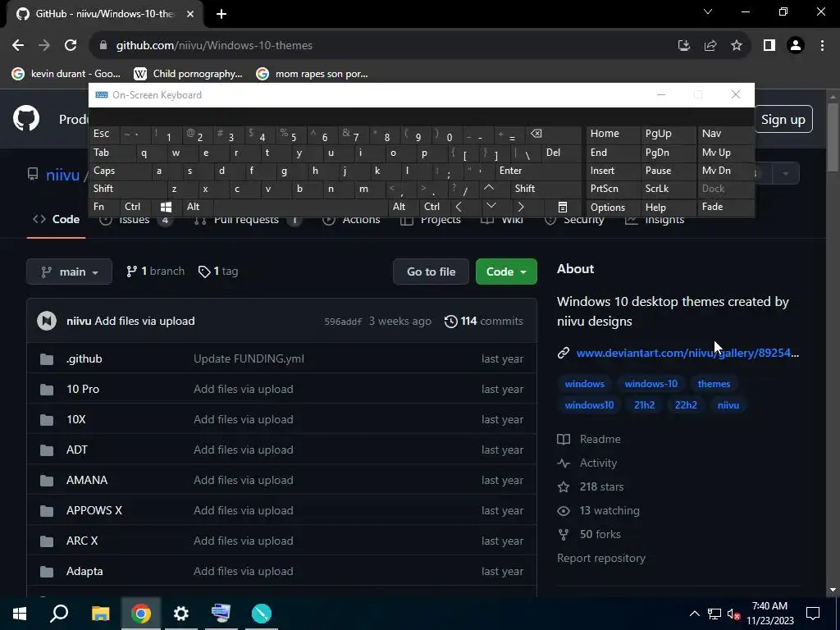Open the browser side panel icon
This screenshot has width=840, height=630.
(769, 46)
